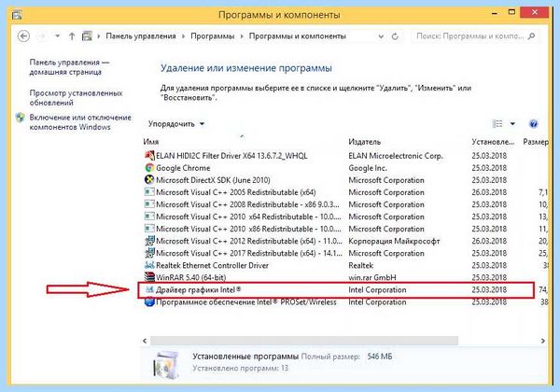Viewport: 560px width, 392px height.
Task: Select 'Microsoft DirectX SDK (June 2010)'
Action: (x=213, y=180)
